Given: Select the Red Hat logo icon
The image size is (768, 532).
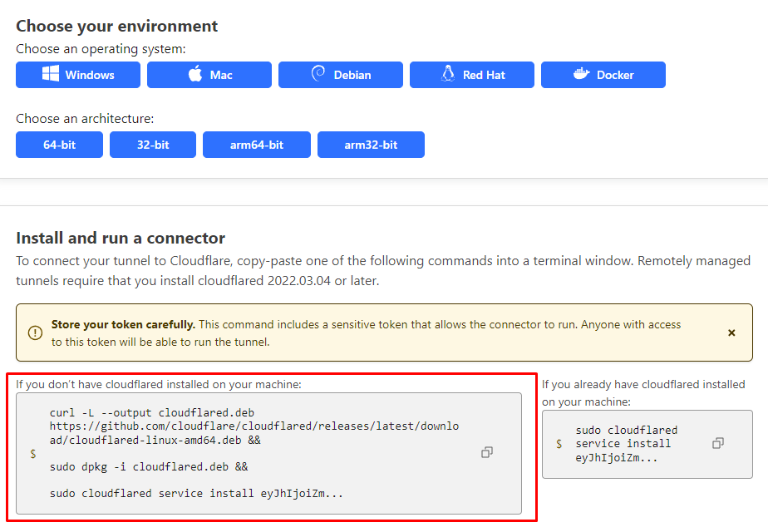Looking at the screenshot, I should pyautogui.click(x=448, y=74).
